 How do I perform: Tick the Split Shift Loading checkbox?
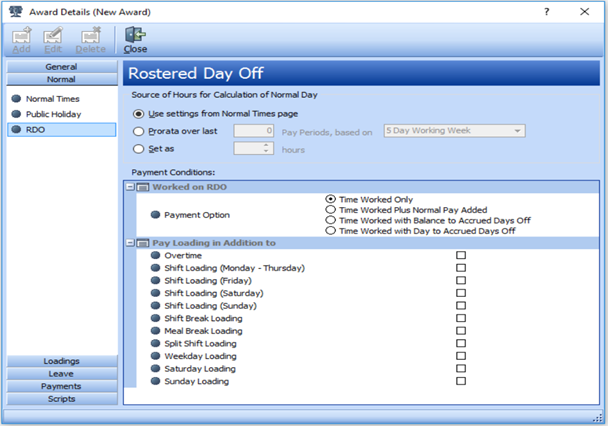[x=461, y=343]
